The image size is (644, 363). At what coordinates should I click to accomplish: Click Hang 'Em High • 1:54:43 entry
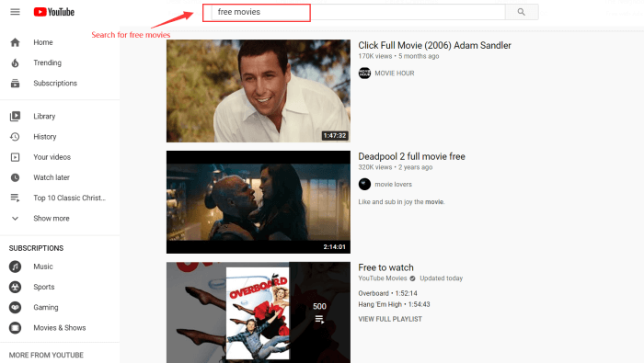pyautogui.click(x=394, y=305)
